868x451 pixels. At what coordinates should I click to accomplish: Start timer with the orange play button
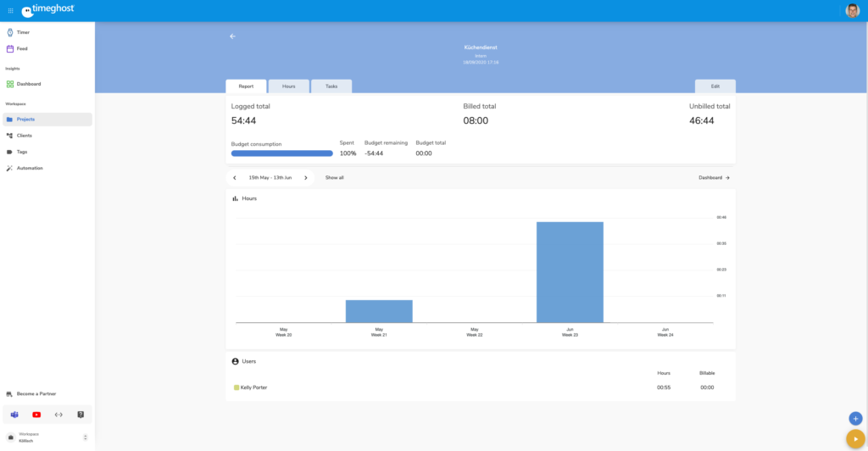pos(855,438)
